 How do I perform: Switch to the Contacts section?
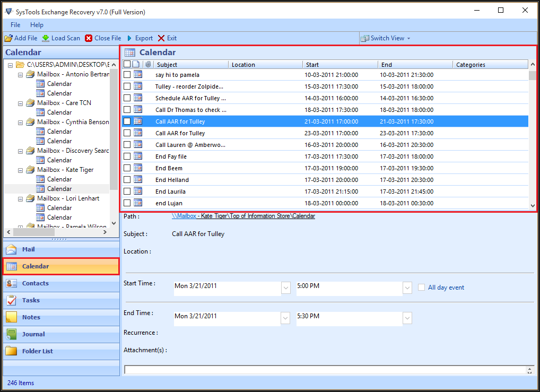(62, 283)
